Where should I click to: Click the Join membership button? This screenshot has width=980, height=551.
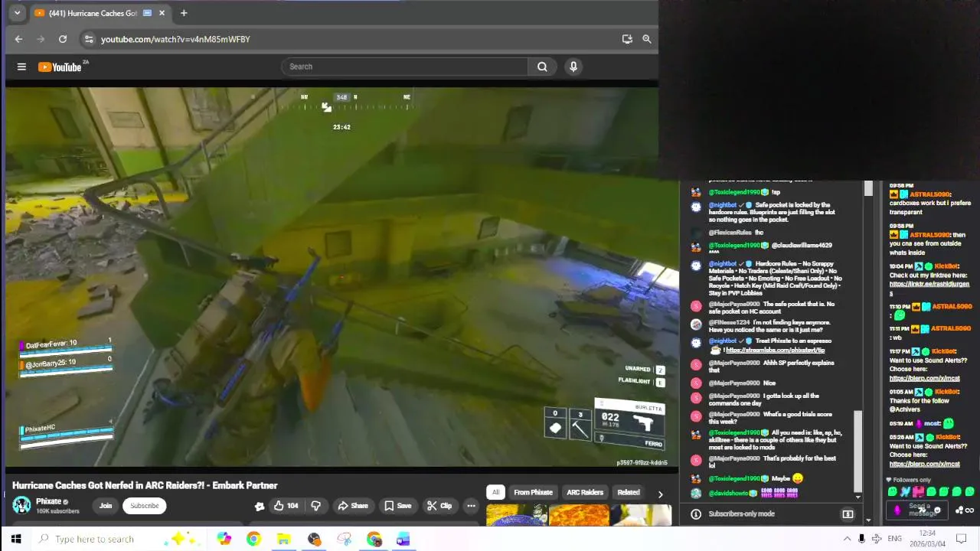(106, 505)
